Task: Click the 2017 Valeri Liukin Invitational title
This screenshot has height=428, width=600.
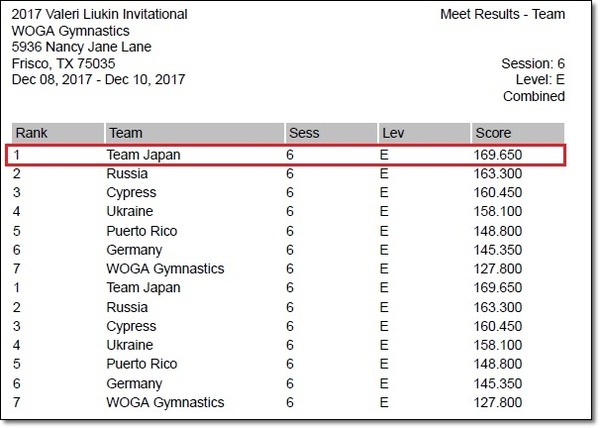Action: point(99,14)
